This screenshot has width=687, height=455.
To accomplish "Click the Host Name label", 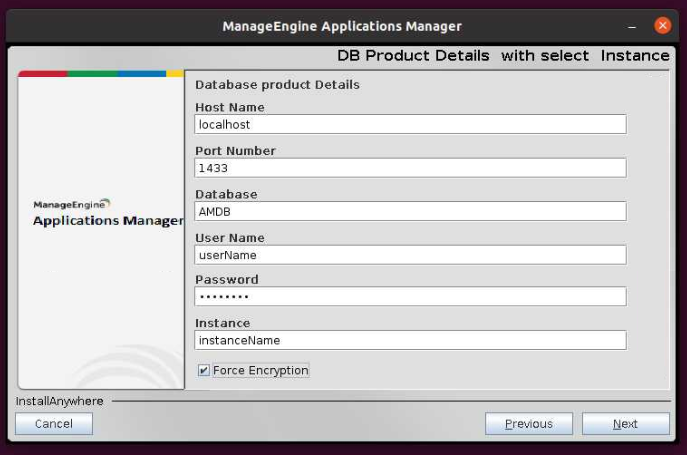I will tap(229, 107).
